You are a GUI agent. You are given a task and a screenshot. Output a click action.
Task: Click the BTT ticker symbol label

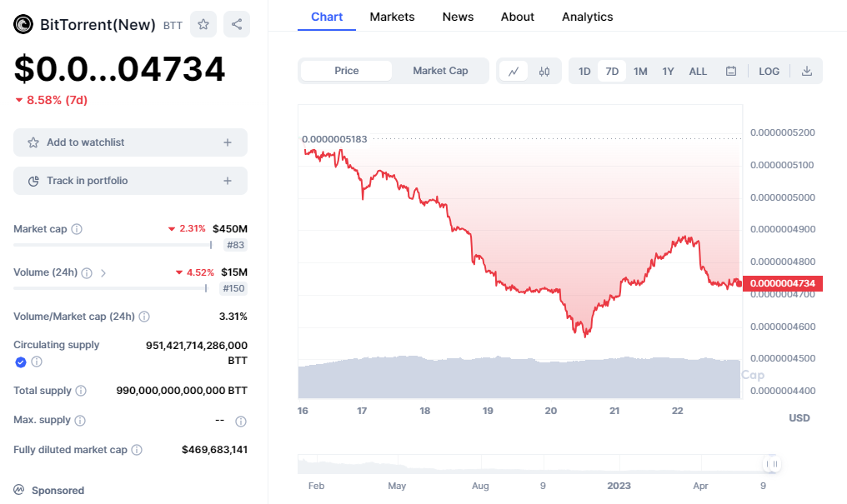[x=173, y=25]
